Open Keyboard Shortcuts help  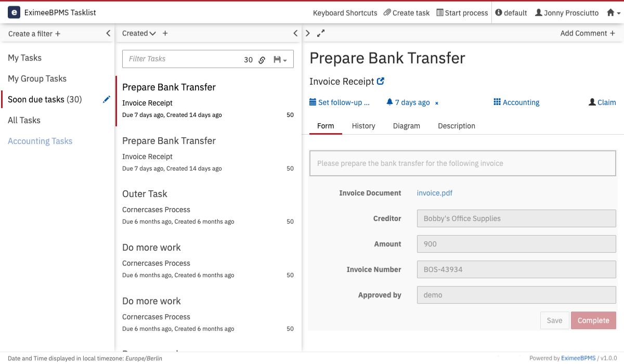click(x=345, y=13)
